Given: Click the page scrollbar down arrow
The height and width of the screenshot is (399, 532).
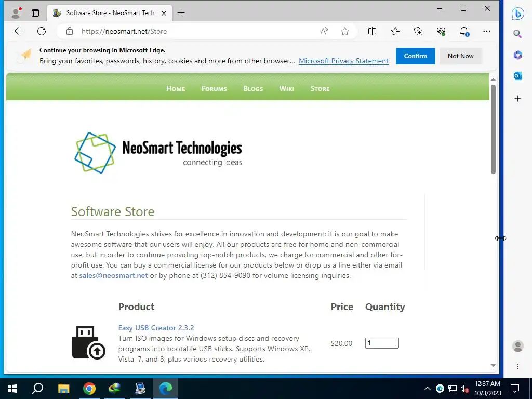Looking at the screenshot, I should pyautogui.click(x=494, y=365).
